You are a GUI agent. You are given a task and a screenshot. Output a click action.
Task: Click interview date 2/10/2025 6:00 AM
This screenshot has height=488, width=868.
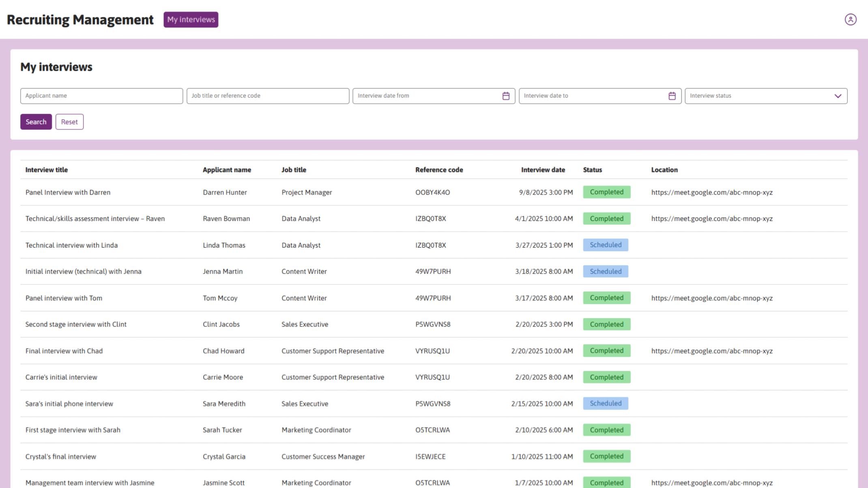click(544, 430)
